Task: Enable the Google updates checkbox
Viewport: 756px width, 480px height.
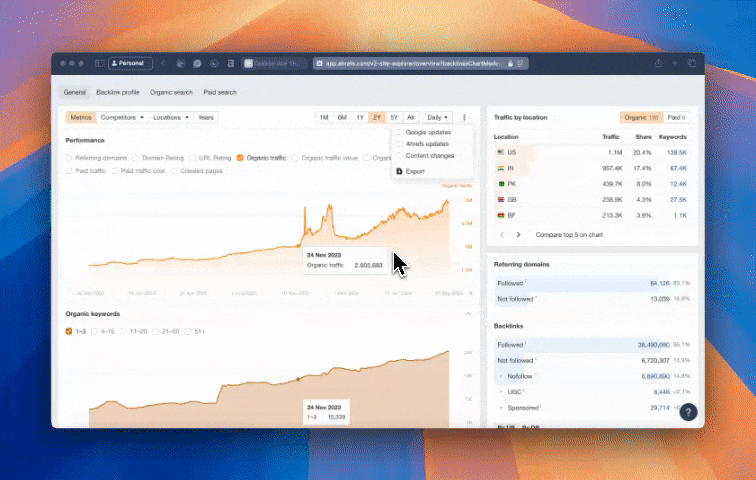Action: click(x=400, y=132)
